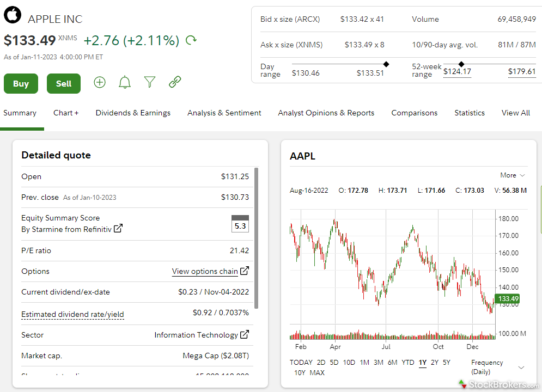Open the Frequency (Daily) dropdown
This screenshot has width=542, height=392.
(x=498, y=367)
